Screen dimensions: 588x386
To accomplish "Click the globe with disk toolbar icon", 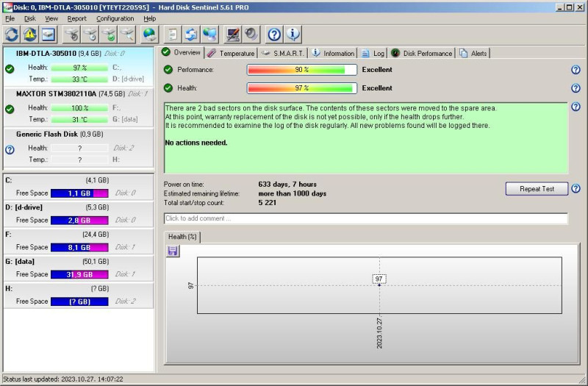I will click(x=150, y=35).
